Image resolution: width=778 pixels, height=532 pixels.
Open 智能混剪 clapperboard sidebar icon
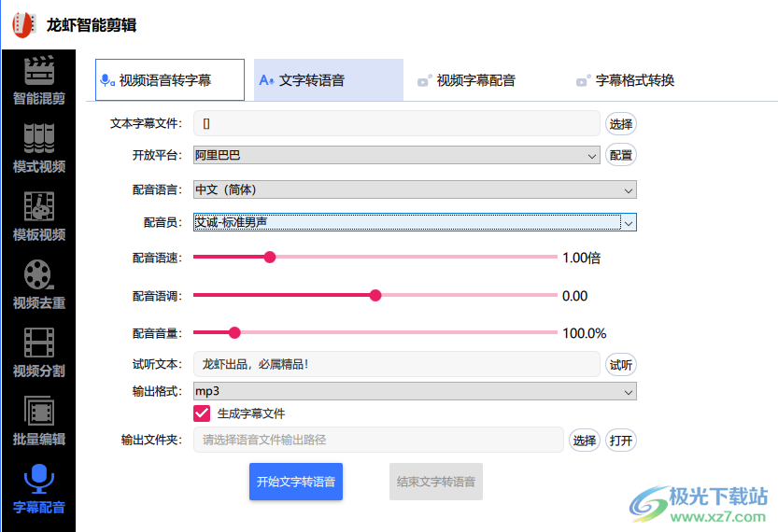(x=38, y=70)
